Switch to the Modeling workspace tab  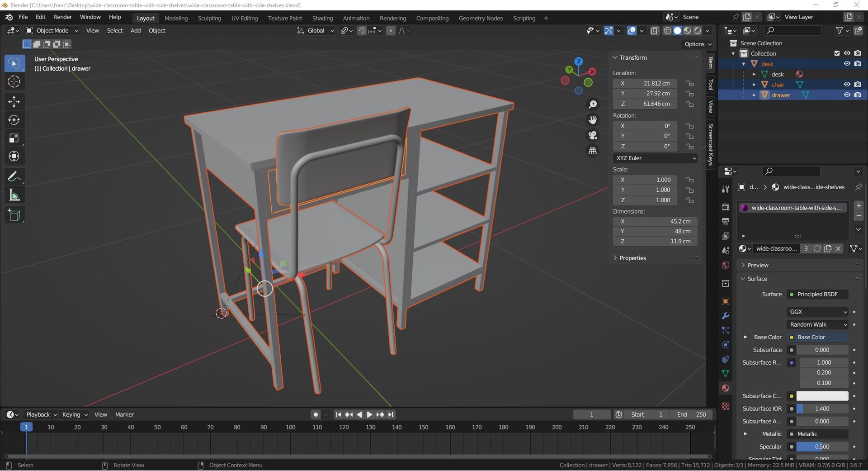[176, 18]
